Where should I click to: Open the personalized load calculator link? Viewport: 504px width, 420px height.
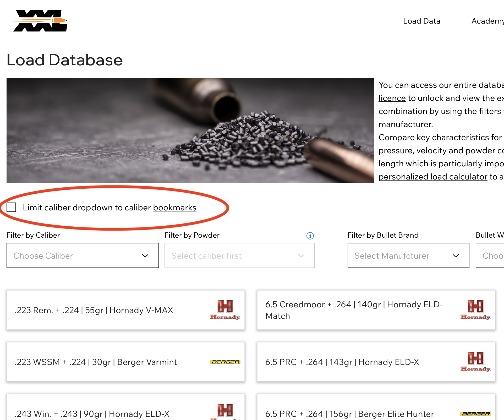coord(433,177)
